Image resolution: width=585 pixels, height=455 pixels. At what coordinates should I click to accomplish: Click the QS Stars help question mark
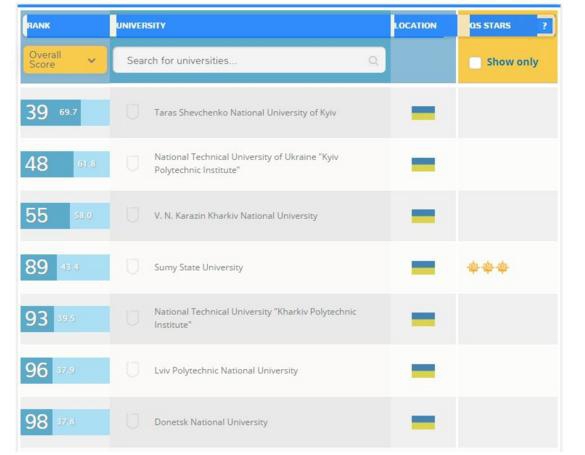pos(545,26)
